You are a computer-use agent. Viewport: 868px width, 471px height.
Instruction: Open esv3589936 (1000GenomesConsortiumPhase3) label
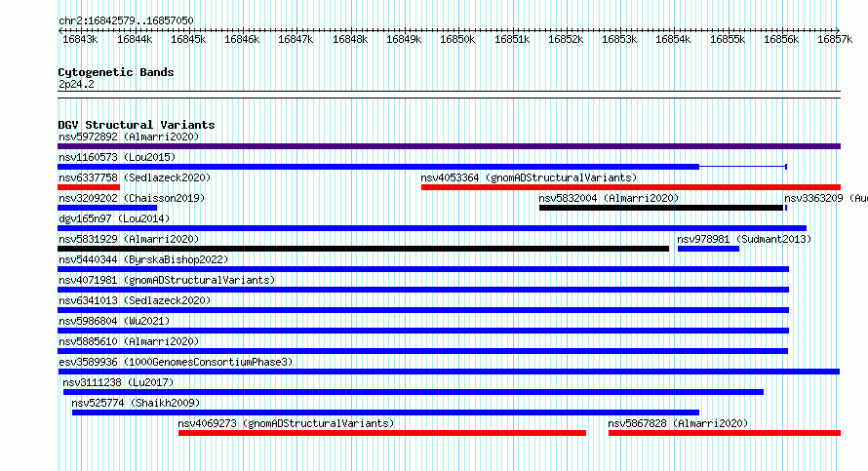coord(176,362)
